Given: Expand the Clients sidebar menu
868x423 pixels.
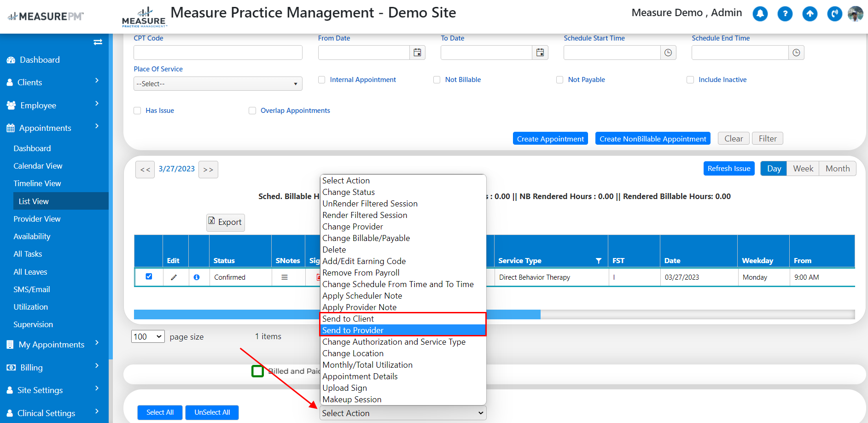Looking at the screenshot, I should pyautogui.click(x=97, y=81).
